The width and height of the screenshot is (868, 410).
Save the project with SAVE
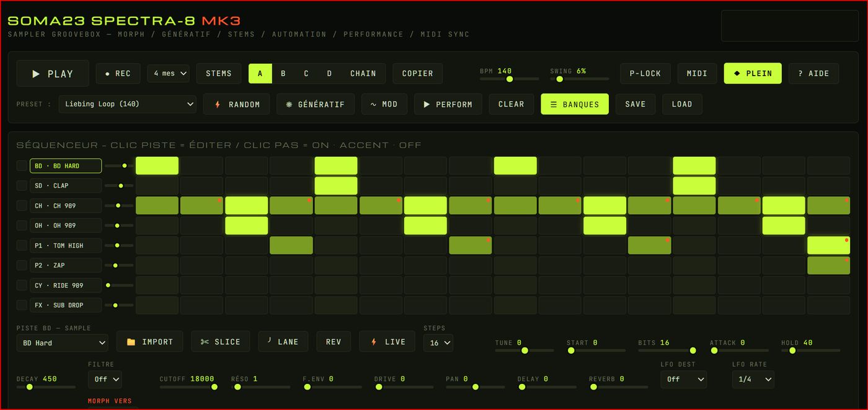tap(635, 104)
